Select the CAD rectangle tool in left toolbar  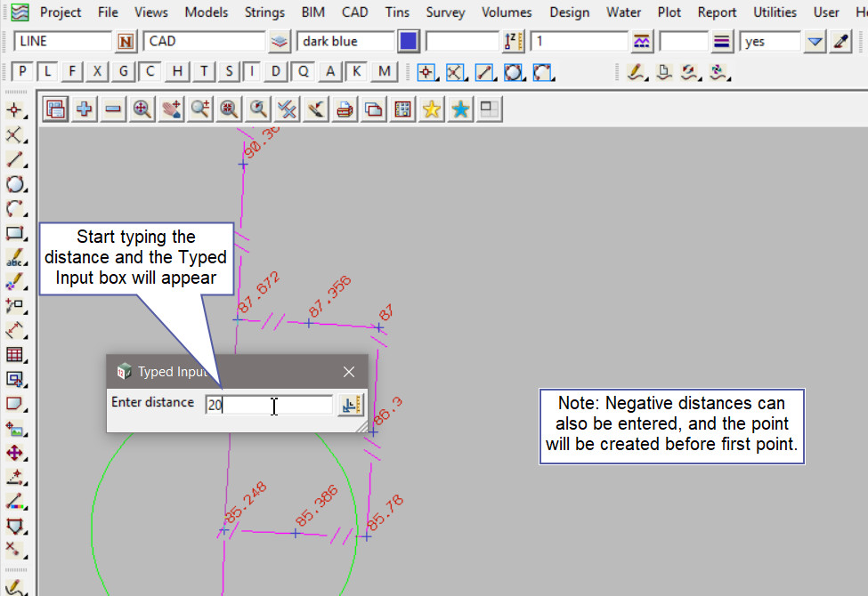(x=14, y=234)
